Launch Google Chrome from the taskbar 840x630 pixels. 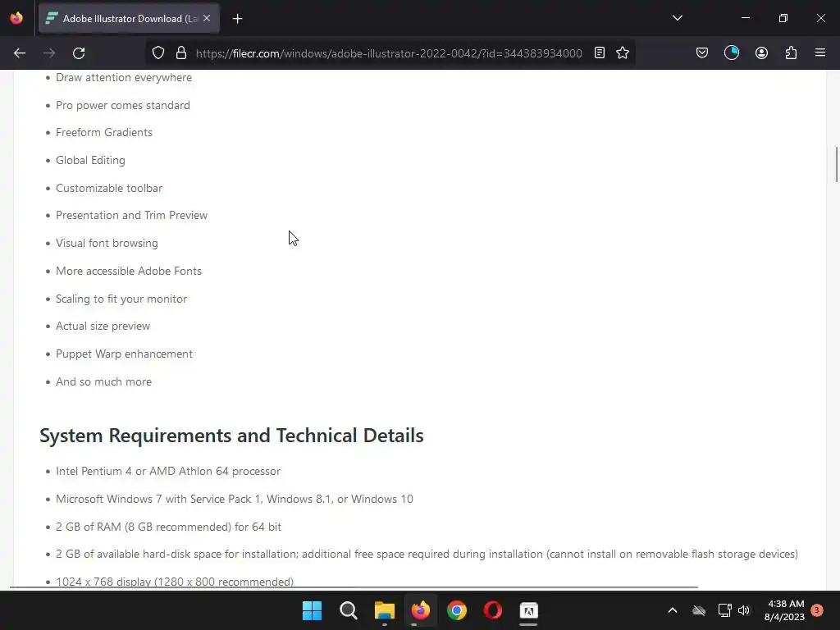tap(457, 610)
